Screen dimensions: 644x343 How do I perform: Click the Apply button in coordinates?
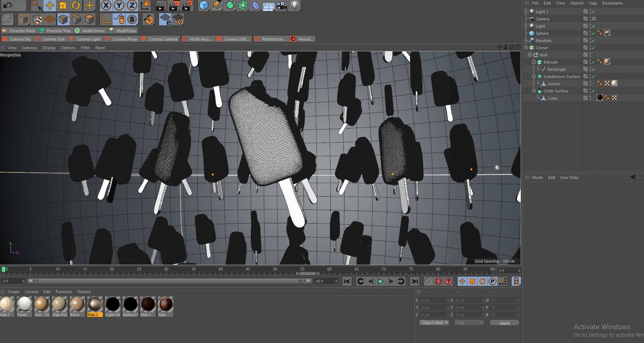(x=504, y=323)
